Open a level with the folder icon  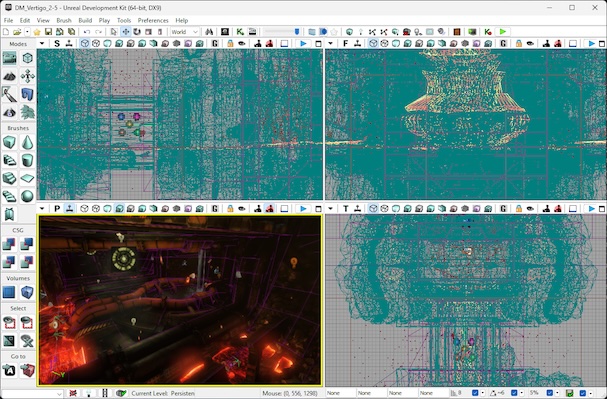(x=17, y=32)
